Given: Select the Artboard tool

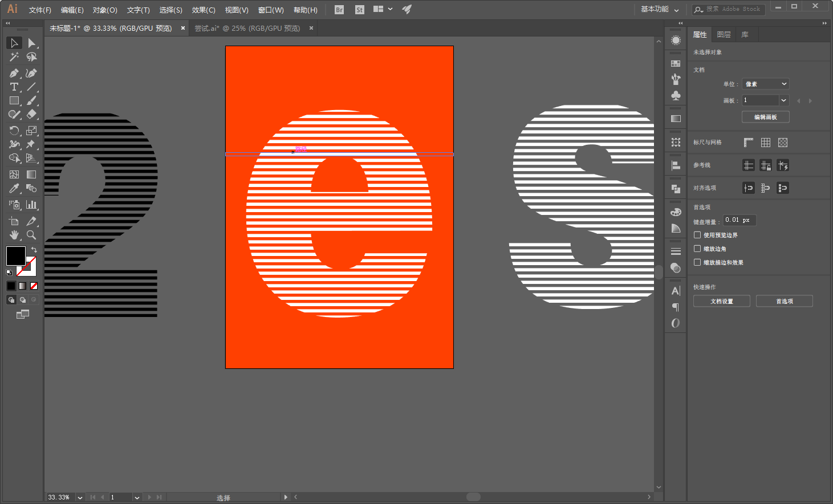Looking at the screenshot, I should tap(14, 221).
